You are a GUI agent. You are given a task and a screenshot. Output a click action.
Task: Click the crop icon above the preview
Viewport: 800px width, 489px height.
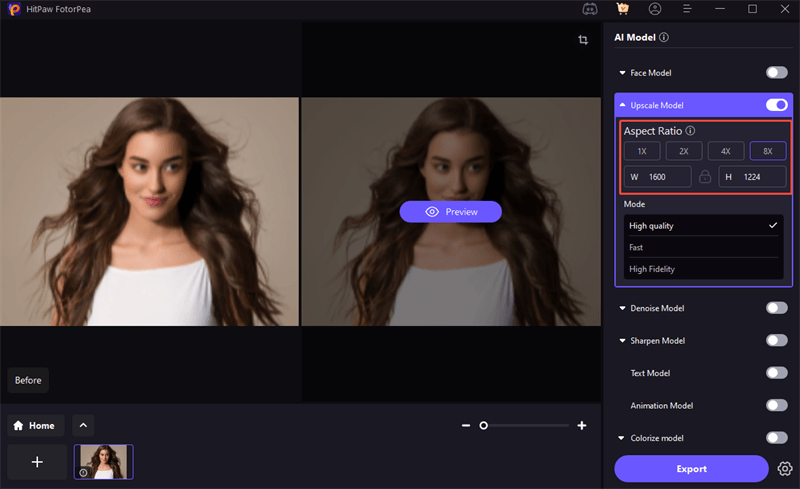(583, 40)
